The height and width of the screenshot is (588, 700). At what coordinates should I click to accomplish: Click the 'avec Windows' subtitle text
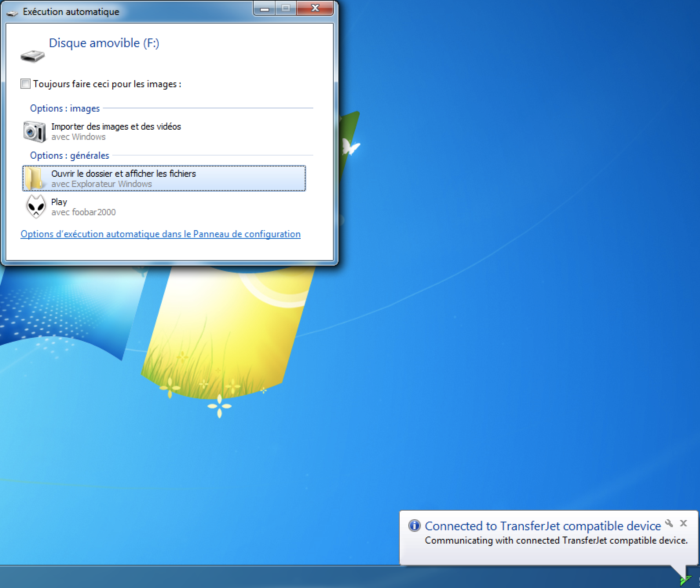pos(79,137)
